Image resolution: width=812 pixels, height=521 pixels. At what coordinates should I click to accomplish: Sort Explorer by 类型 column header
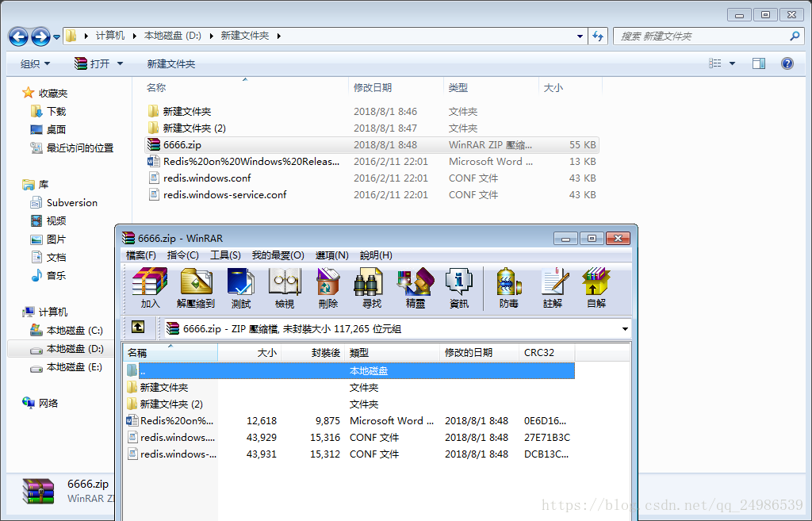point(491,87)
